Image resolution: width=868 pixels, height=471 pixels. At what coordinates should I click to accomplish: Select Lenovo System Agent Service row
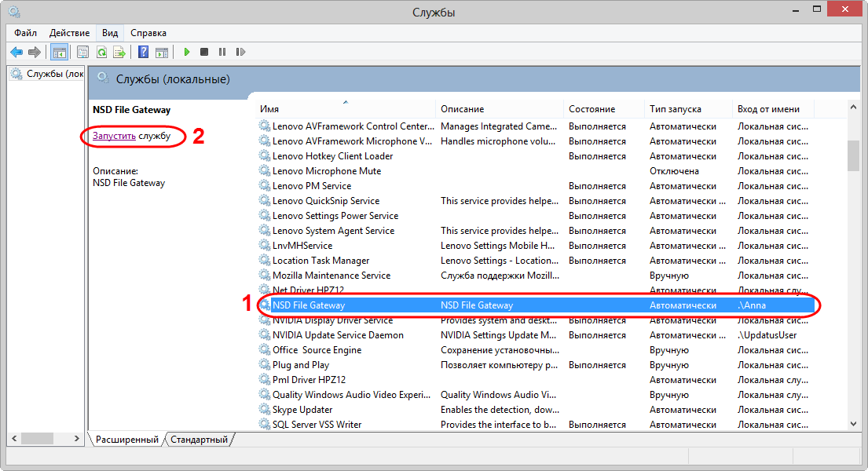(537, 231)
